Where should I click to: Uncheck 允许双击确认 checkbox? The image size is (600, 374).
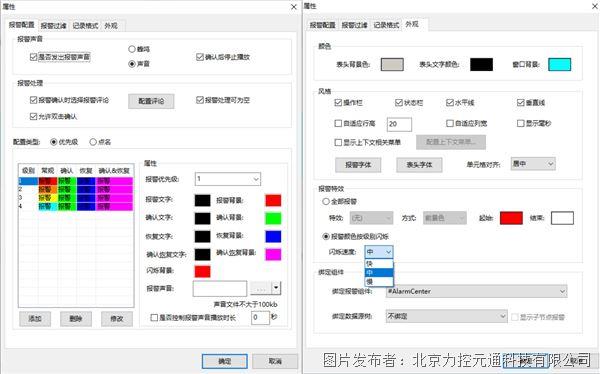tap(33, 116)
